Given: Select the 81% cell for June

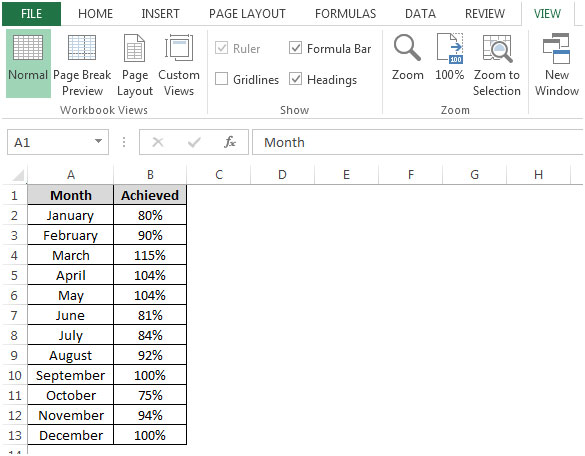Looking at the screenshot, I should coord(150,315).
